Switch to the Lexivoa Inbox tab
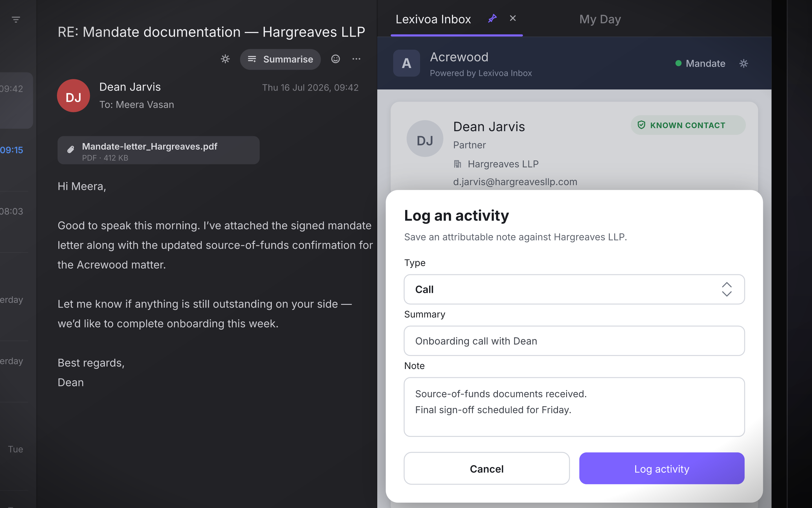This screenshot has width=812, height=508. pos(433,19)
